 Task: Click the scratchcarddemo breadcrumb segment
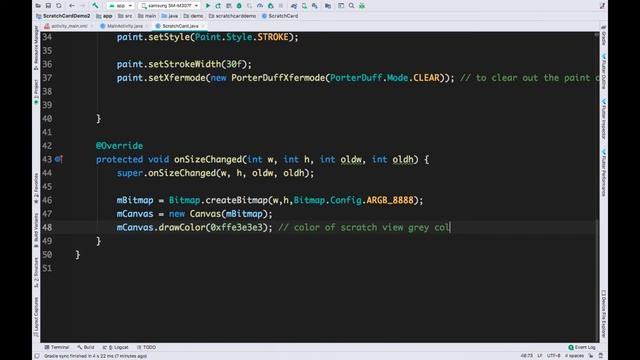(232, 16)
